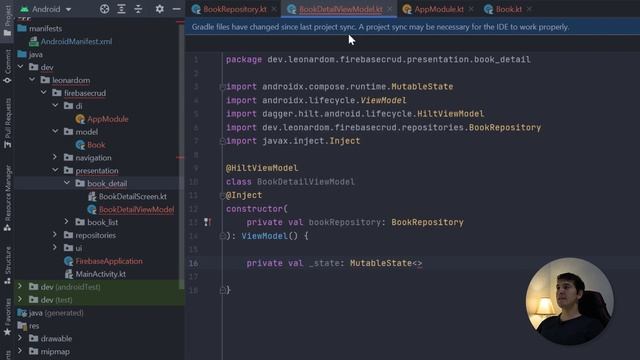
Task: Expand the navigation package node
Action: 56,158
